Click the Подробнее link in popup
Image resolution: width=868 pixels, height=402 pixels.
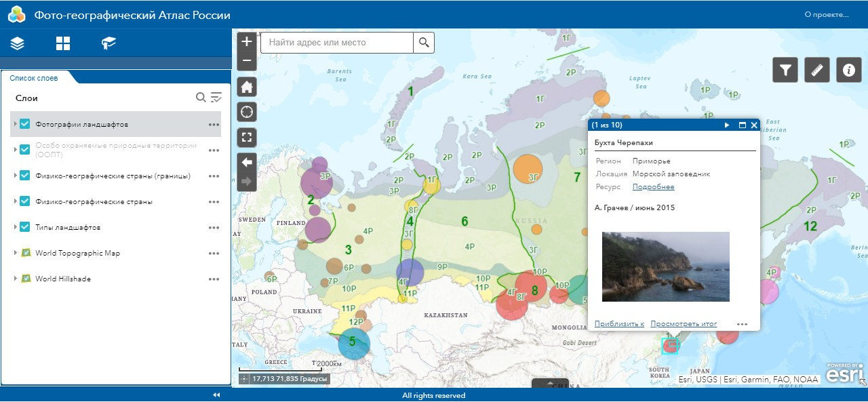pyautogui.click(x=653, y=187)
